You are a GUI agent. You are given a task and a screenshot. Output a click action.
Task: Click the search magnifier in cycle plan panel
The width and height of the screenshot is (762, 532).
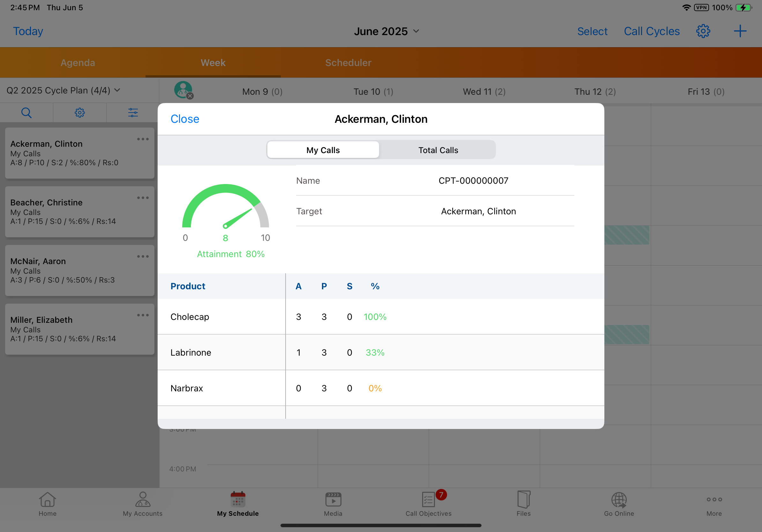[26, 113]
